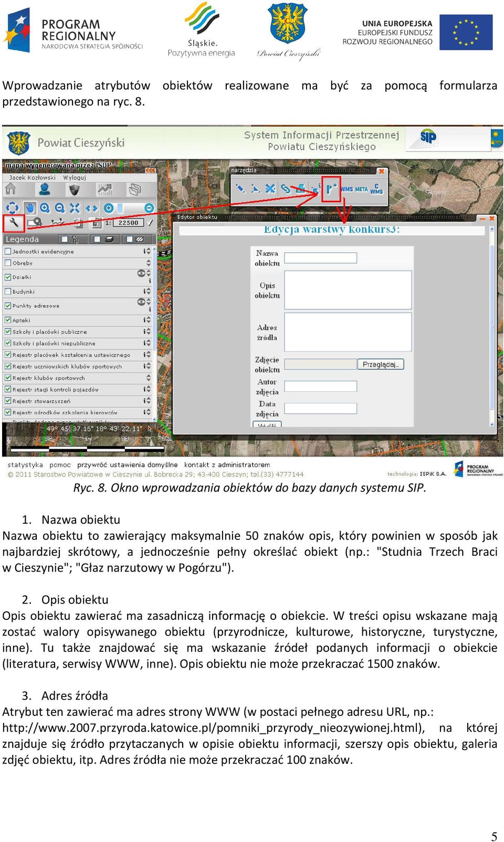Confirm scale with the checkmark icon
The width and height of the screenshot is (504, 842).
coord(151,223)
